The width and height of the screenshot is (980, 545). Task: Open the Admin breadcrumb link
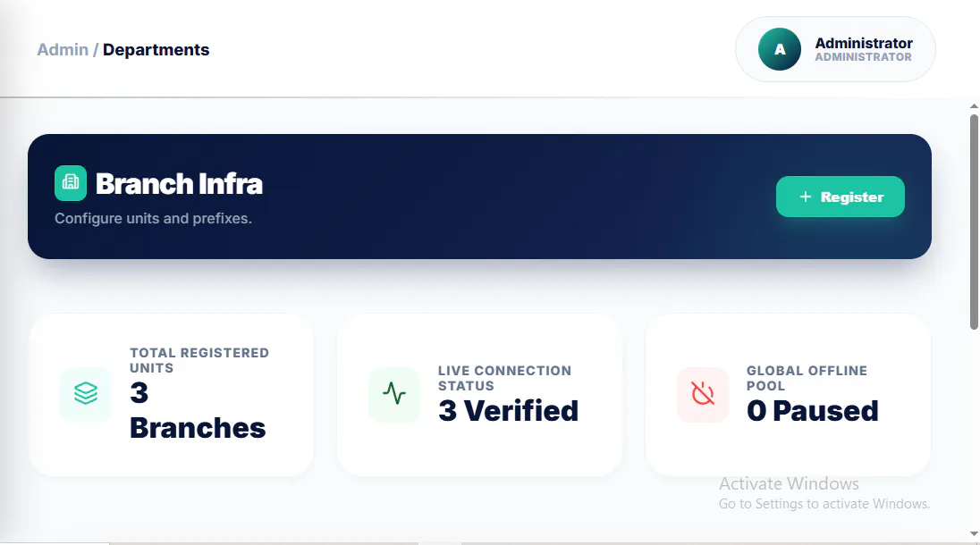point(63,49)
